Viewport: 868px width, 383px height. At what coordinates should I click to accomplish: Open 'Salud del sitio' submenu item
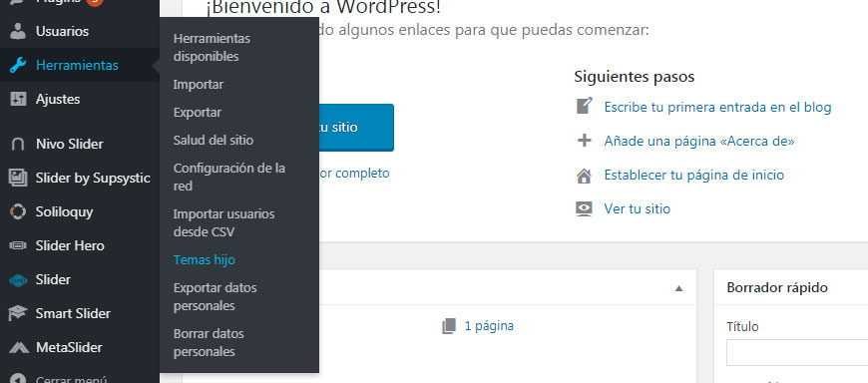coord(214,141)
